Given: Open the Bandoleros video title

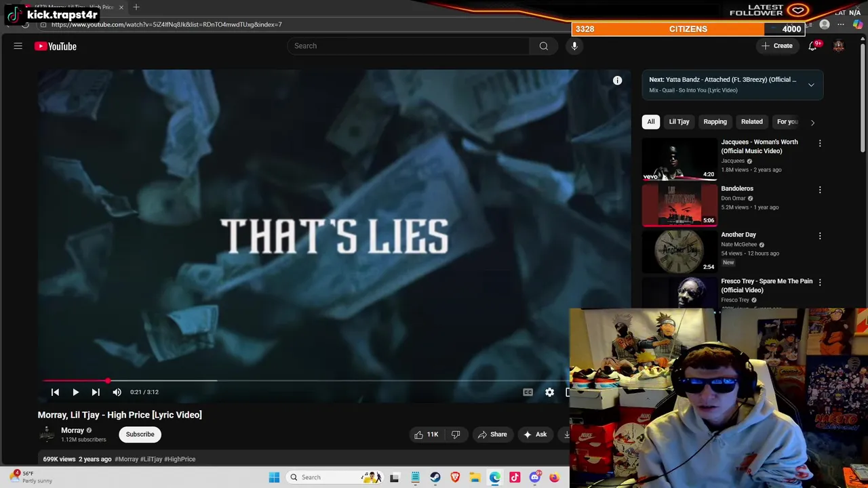Looking at the screenshot, I should [737, 188].
